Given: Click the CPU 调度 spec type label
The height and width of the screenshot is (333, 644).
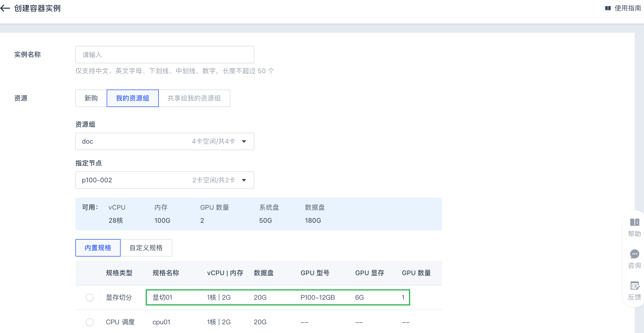Looking at the screenshot, I should (x=120, y=322).
